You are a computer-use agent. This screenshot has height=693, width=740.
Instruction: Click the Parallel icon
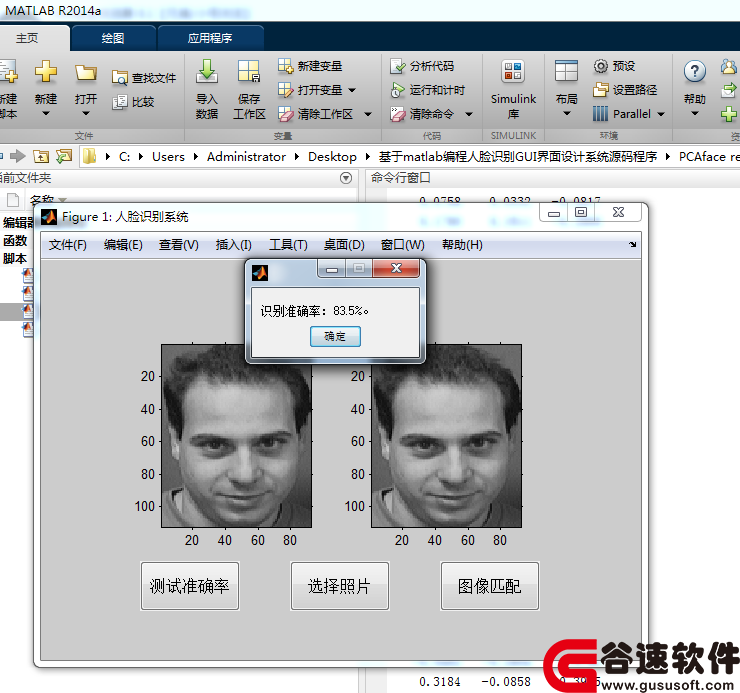(601, 114)
